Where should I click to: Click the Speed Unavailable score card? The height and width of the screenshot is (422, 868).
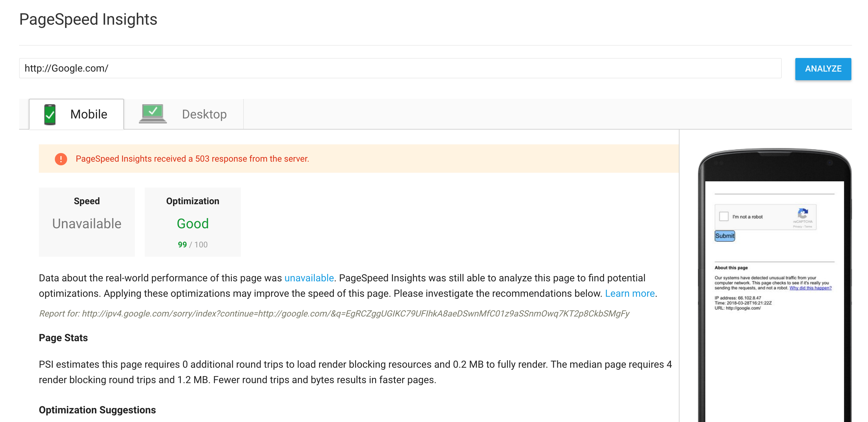pos(87,222)
